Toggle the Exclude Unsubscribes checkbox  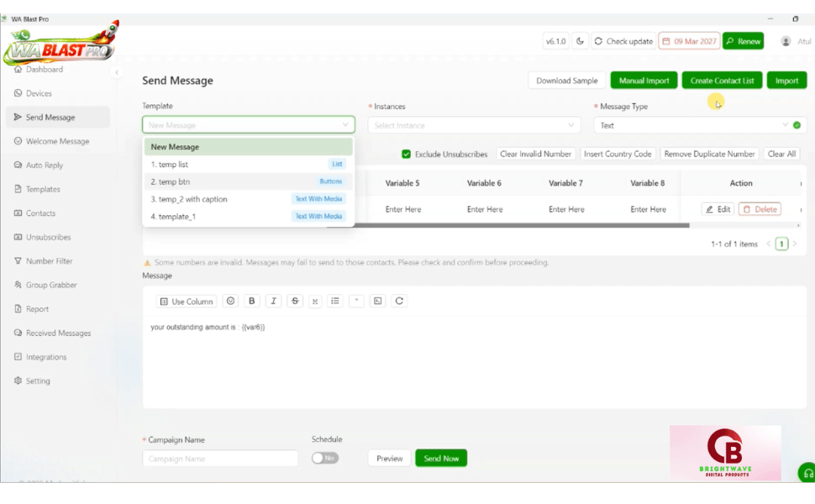pyautogui.click(x=407, y=155)
